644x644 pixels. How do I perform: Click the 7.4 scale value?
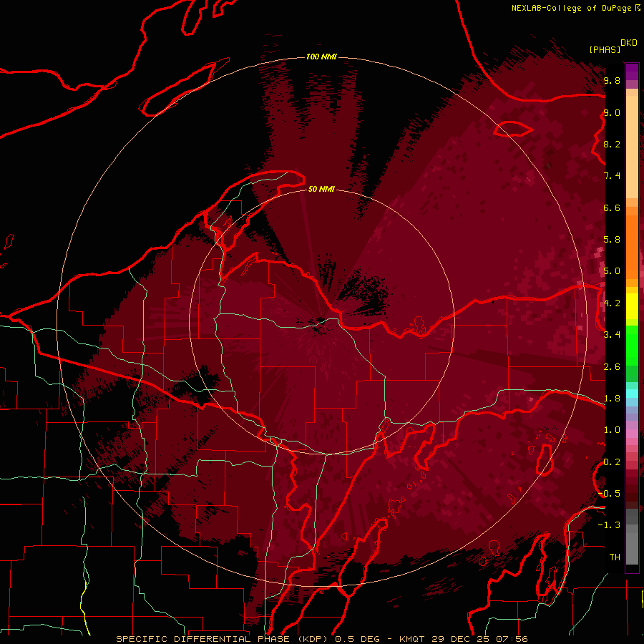(612, 176)
